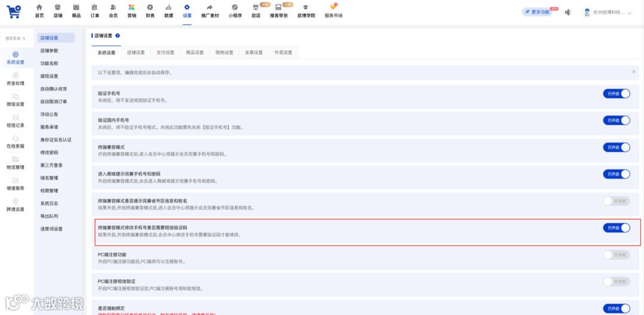This screenshot has height=315, width=644.
Task: Open 店铺设置 in submenu
Action: [x=56, y=38]
